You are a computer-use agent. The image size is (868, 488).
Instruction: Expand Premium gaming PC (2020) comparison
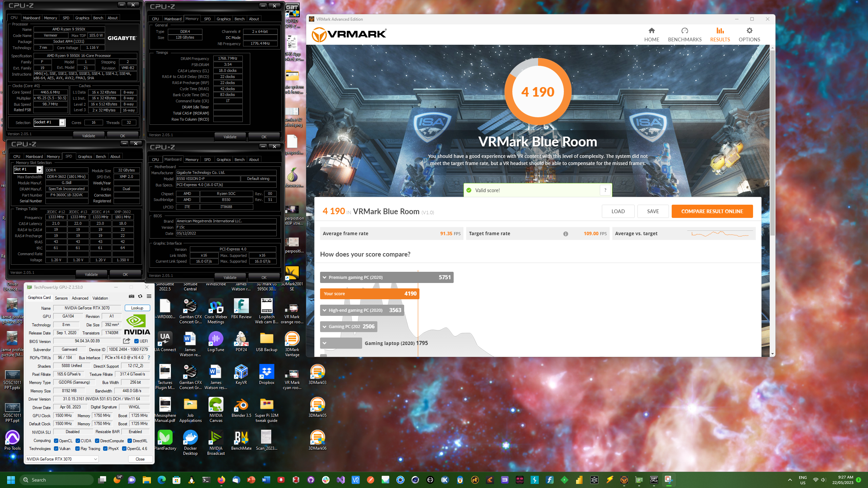(x=387, y=277)
